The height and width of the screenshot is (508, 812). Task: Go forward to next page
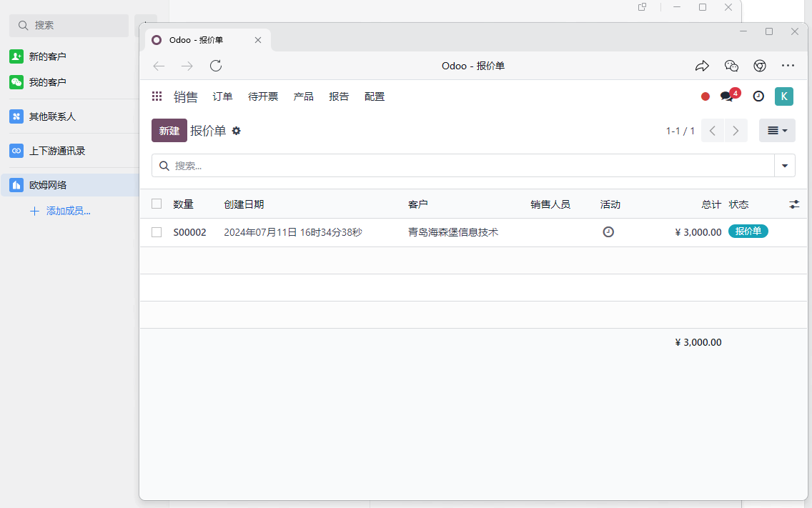[x=187, y=66]
